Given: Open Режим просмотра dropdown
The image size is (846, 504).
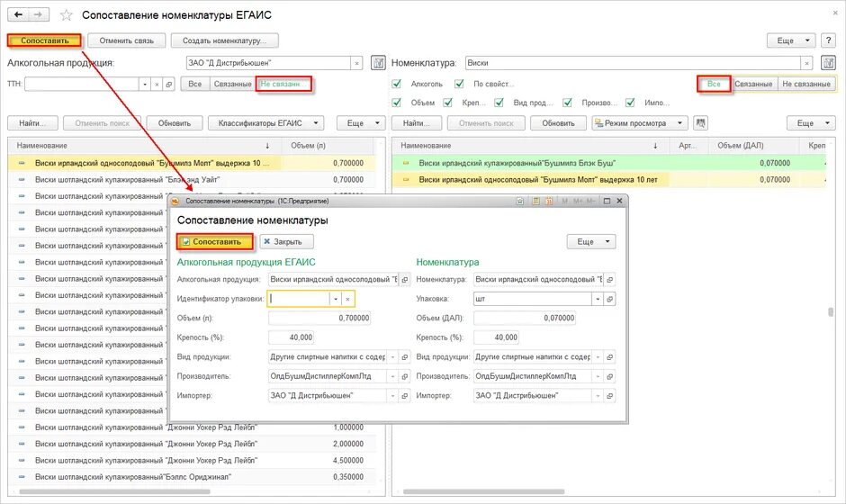Looking at the screenshot, I should (x=640, y=123).
